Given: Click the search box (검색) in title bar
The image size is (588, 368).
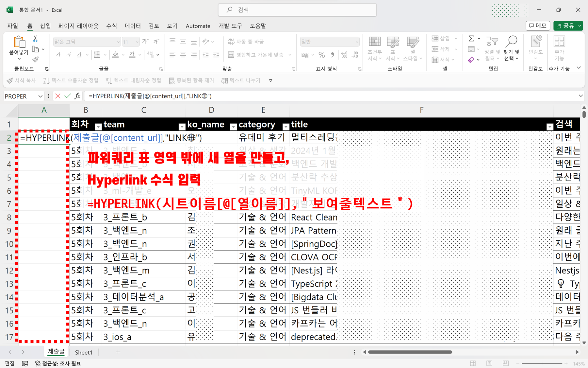Looking at the screenshot, I should pyautogui.click(x=297, y=10).
